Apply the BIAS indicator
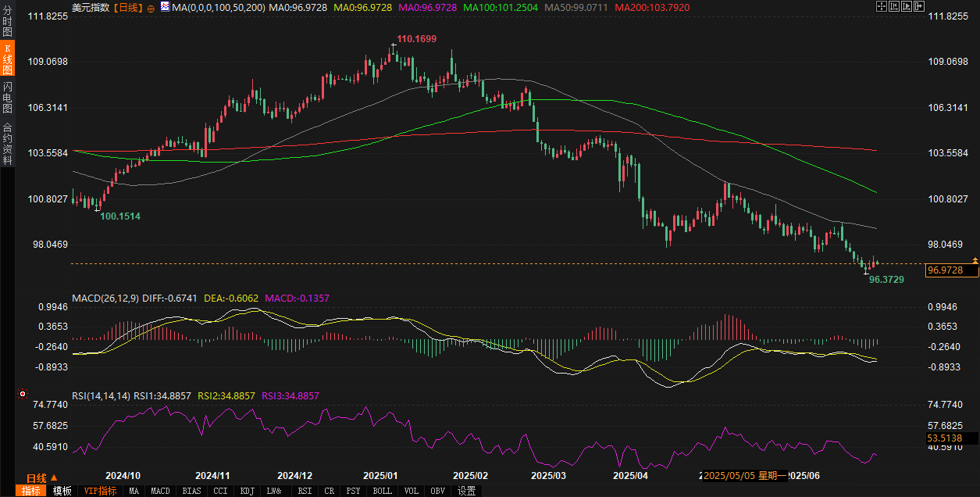Viewport: 980px width, 497px height. coord(191,491)
